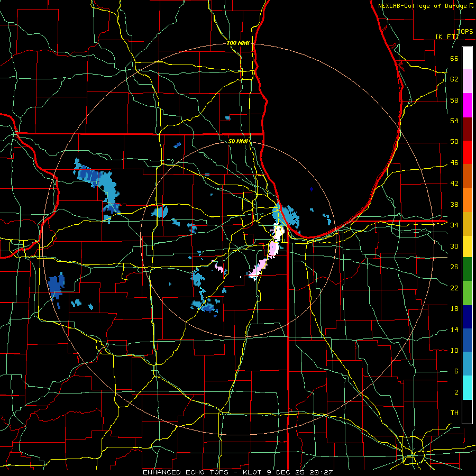Select the navy legend swatch
Viewport: 476px width, 476px height.
[467, 317]
